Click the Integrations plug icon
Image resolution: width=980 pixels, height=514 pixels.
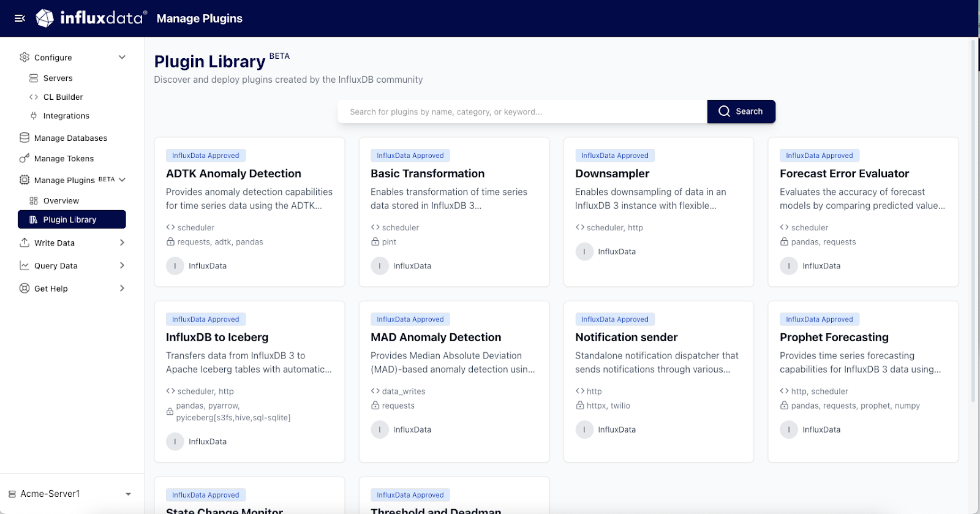tap(34, 116)
